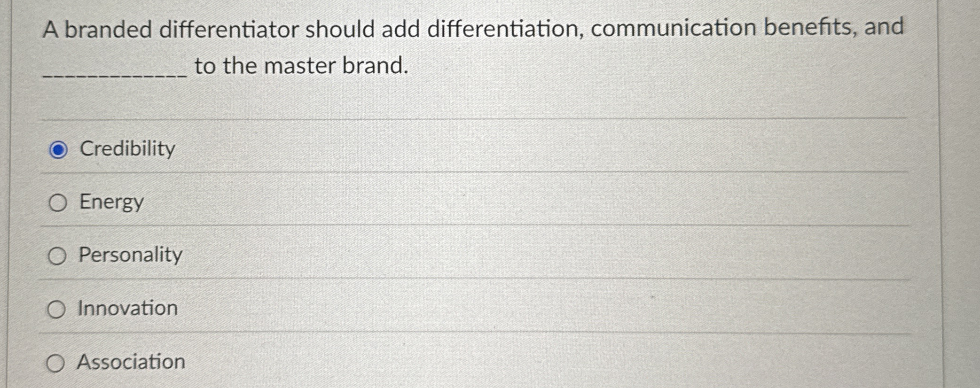Viewport: 980px width, 388px height.
Task: Select the Innovation radio button
Action: [57, 309]
